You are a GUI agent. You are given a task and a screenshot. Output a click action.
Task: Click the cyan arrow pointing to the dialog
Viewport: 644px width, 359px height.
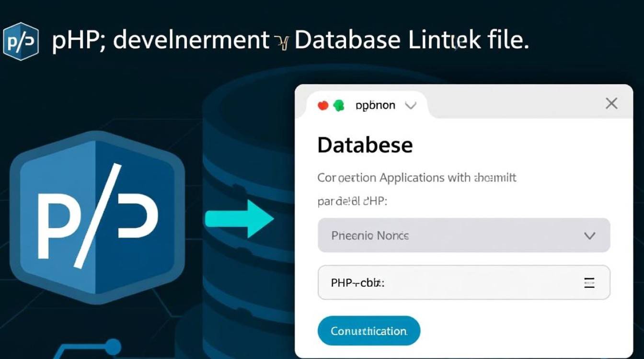[239, 219]
